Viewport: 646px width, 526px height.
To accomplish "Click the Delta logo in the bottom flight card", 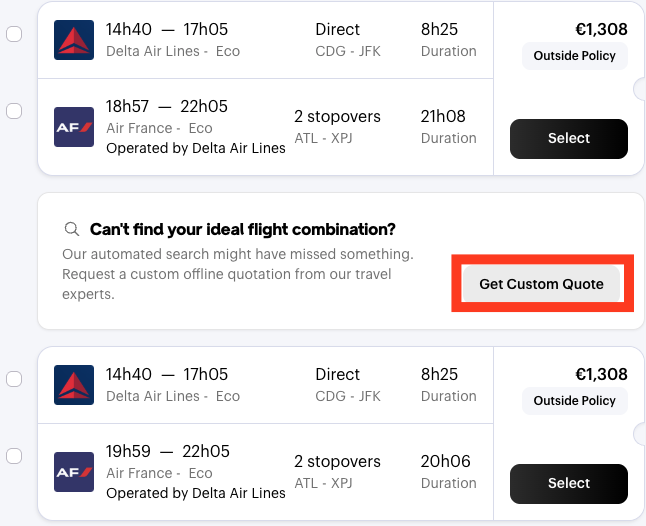I will (x=74, y=385).
